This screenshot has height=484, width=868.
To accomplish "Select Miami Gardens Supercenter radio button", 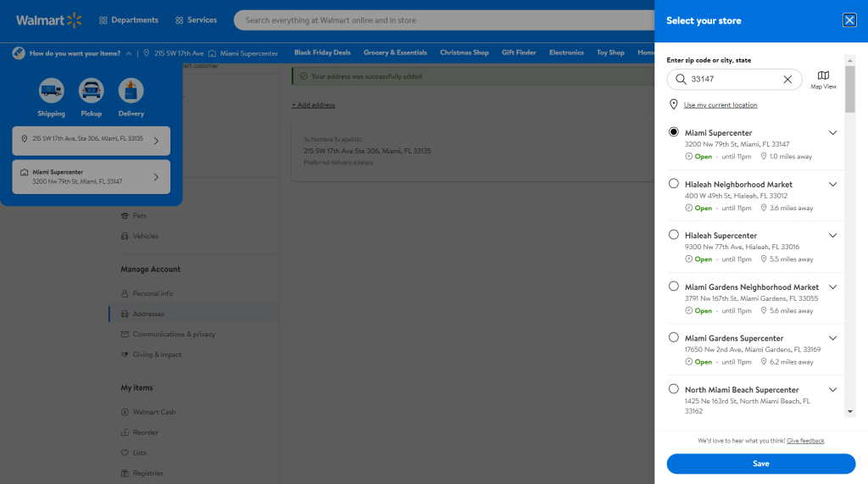I will [x=674, y=337].
